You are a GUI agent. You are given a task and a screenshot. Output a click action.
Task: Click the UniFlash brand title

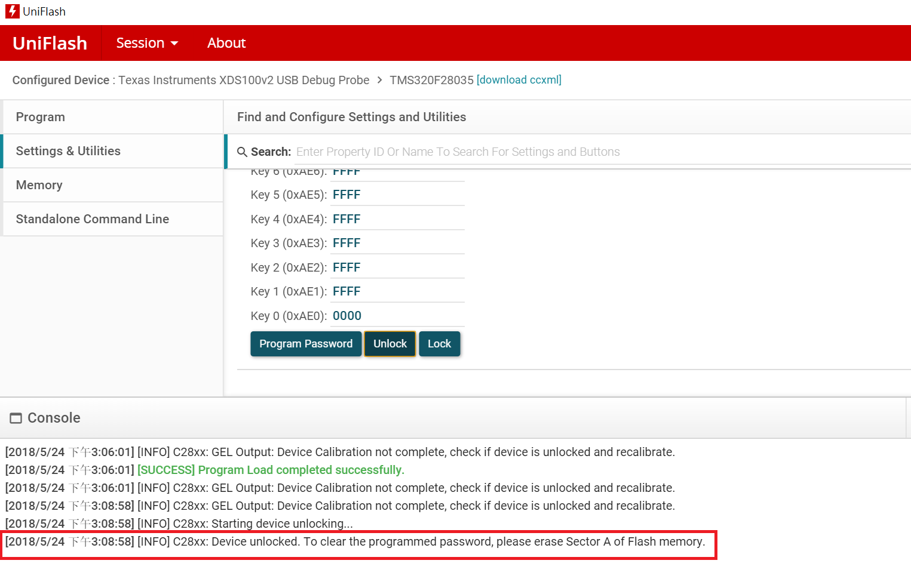50,43
